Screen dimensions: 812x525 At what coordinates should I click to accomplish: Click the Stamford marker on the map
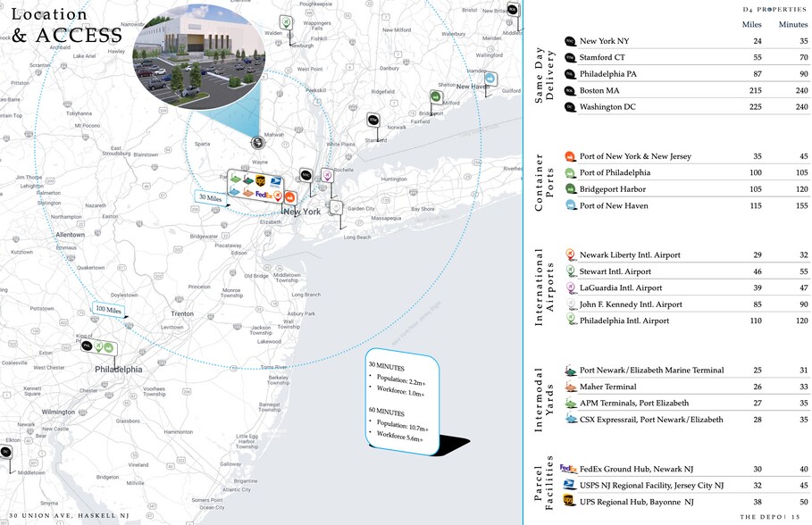(x=373, y=120)
